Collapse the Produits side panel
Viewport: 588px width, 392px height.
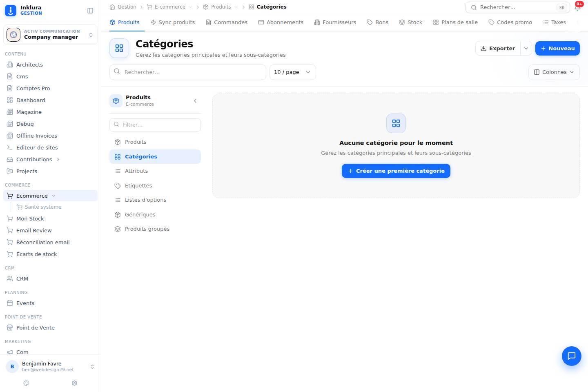click(195, 101)
